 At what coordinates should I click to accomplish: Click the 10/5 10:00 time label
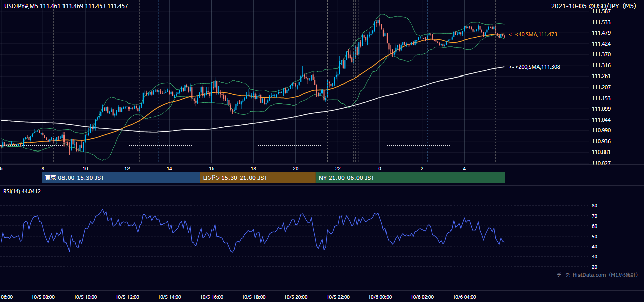click(85, 297)
